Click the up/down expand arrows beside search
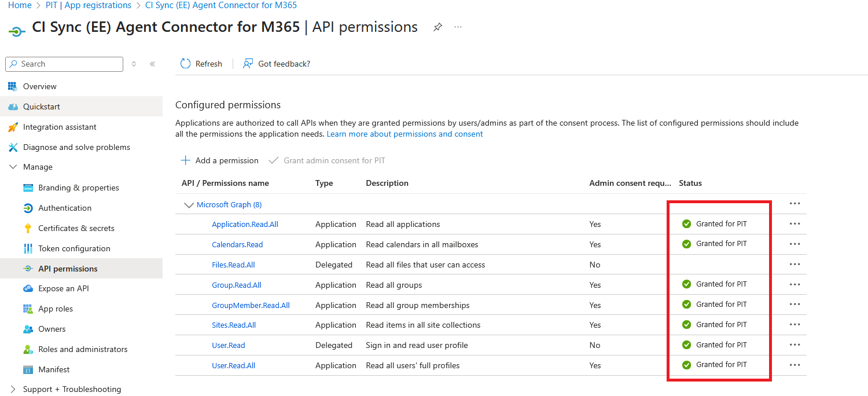 coord(134,64)
